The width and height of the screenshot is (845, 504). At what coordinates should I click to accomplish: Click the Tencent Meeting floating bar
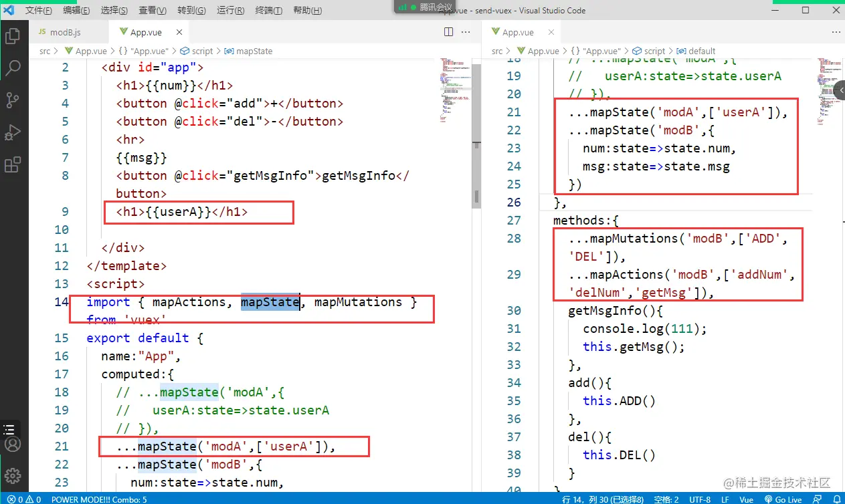(425, 7)
